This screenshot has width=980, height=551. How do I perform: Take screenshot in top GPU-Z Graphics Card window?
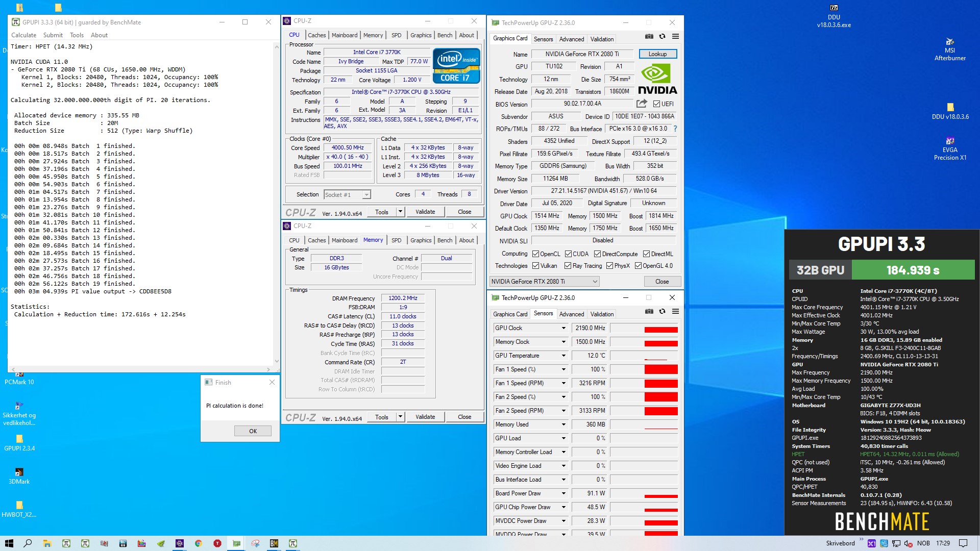[x=649, y=36]
